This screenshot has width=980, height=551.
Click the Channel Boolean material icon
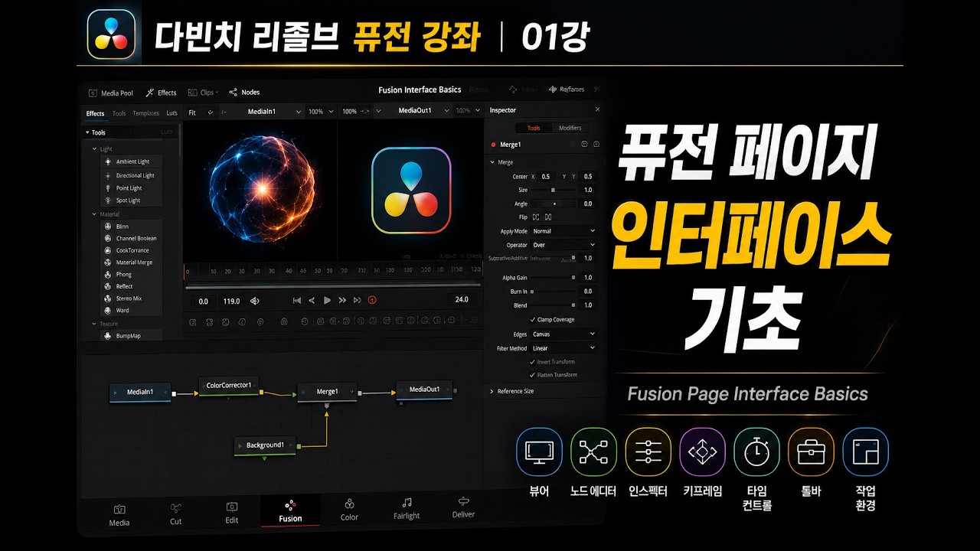[108, 238]
